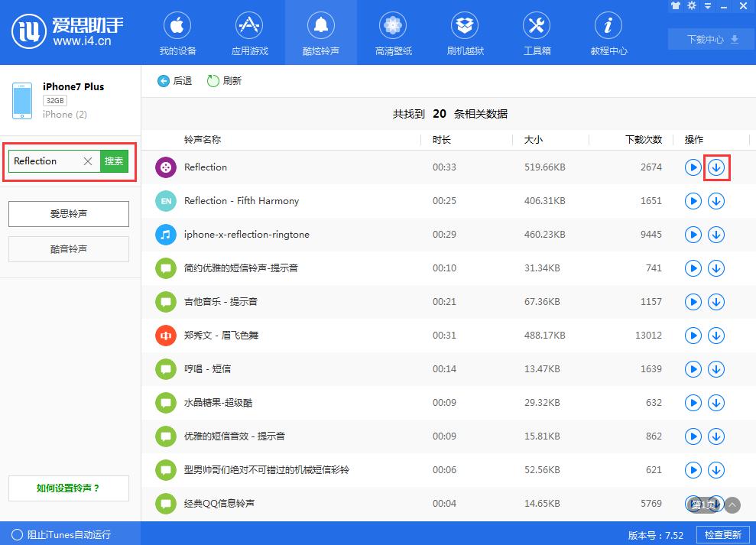Screen dimensions: 756x545
Task: Open the 工具箱 toolbox section
Action: (x=536, y=32)
